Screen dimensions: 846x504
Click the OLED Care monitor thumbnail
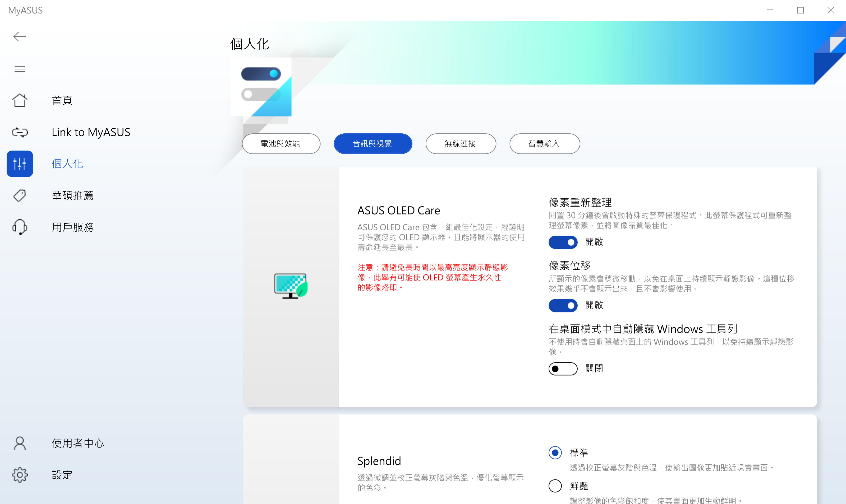pyautogui.click(x=291, y=286)
